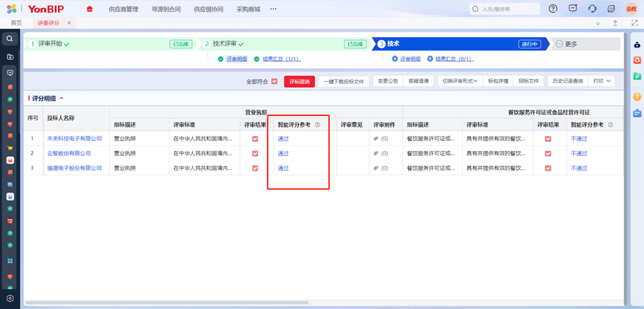Image resolution: width=644 pixels, height=309 pixels.
Task: Click the horizontal scrollbar under the table
Action: point(167,302)
